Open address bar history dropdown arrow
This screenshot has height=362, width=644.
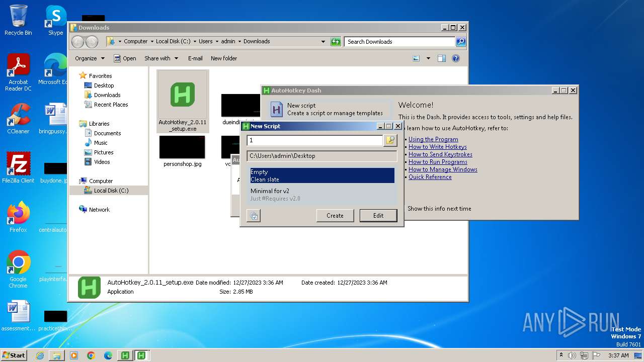323,42
